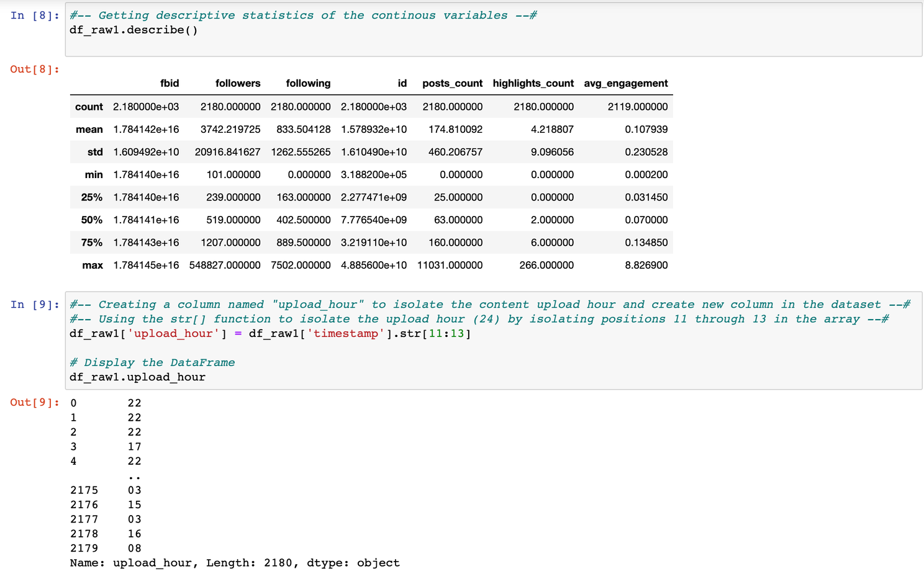Click the 'Name: upload_hour' output summary line
Screen dimensions: 924x574
(x=235, y=563)
